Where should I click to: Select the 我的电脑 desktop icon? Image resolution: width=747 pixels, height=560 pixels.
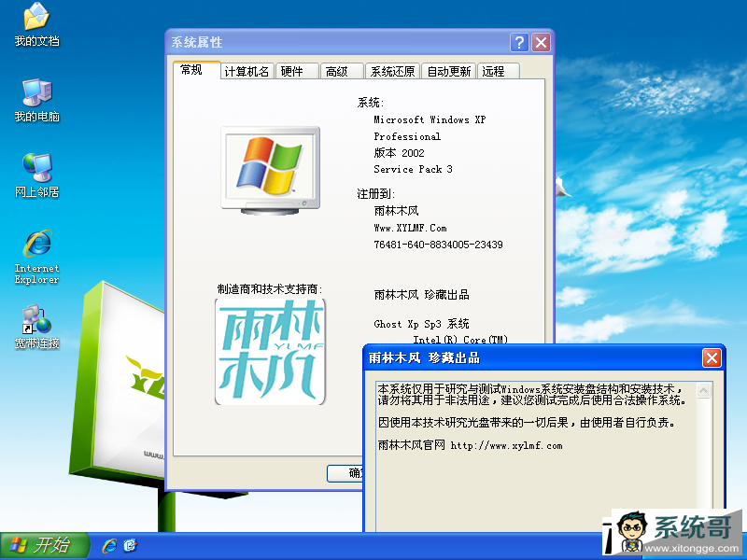36,101
